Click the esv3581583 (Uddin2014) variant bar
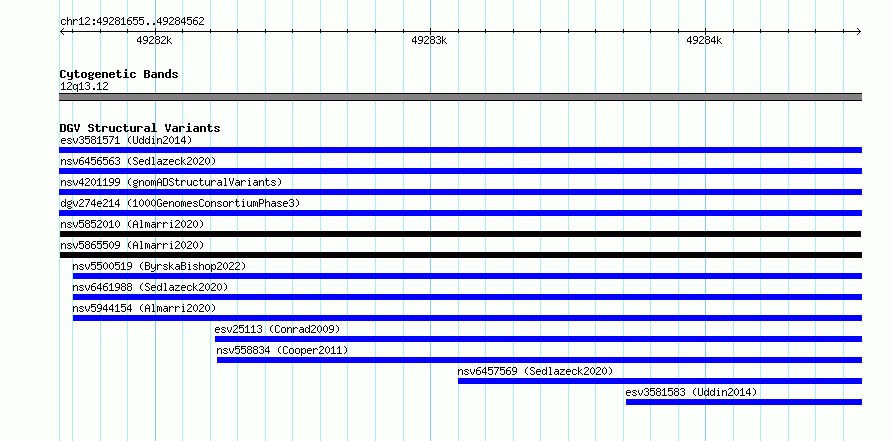The image size is (890, 441). 744,402
